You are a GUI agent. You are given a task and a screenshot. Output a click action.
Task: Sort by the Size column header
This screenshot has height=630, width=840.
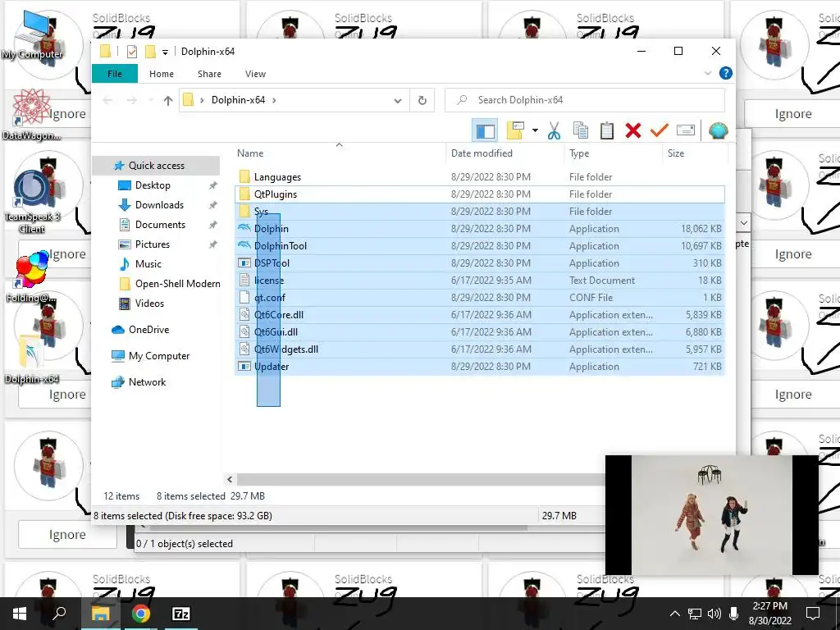tap(695, 153)
